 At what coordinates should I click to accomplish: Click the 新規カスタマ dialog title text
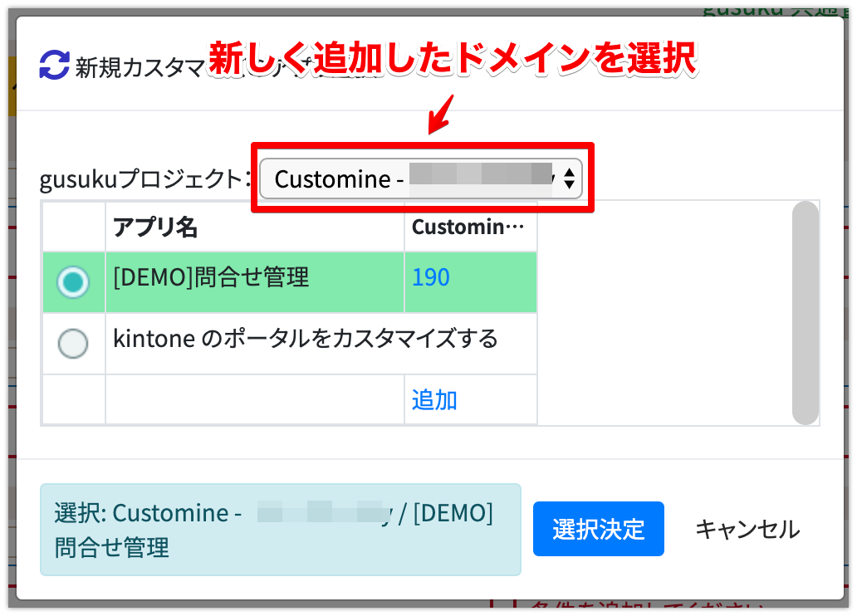140,68
